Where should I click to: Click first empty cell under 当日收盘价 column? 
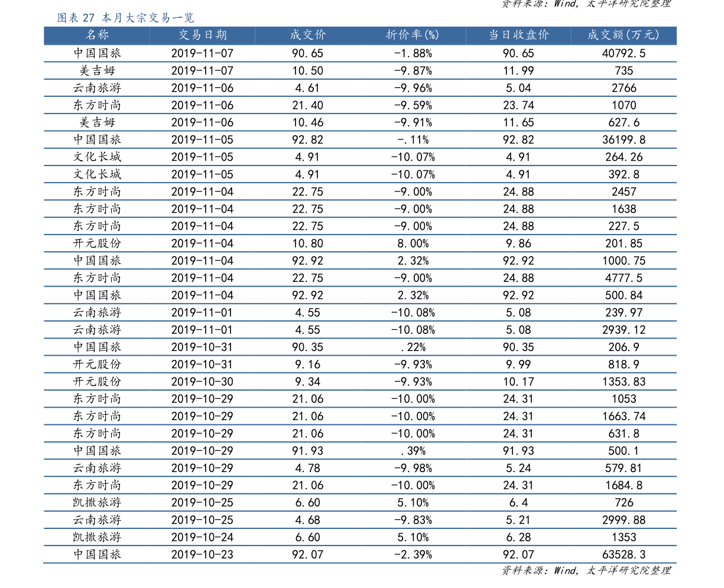[519, 53]
